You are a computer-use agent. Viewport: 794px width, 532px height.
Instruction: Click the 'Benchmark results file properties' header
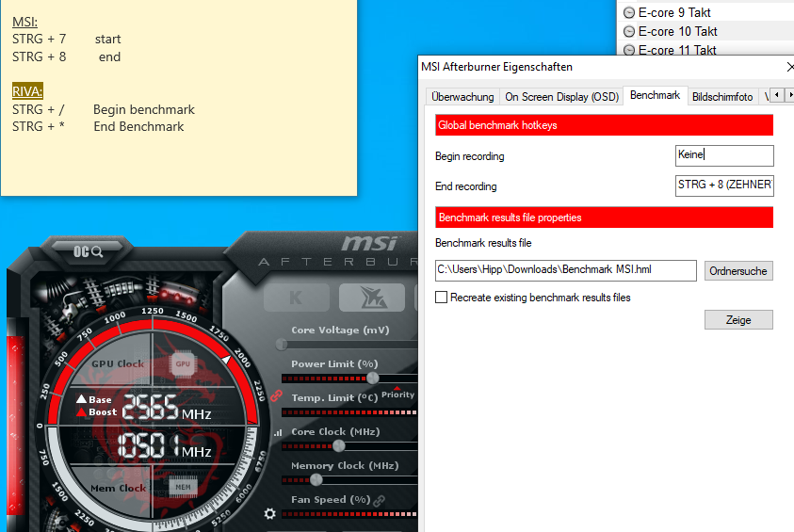click(604, 218)
